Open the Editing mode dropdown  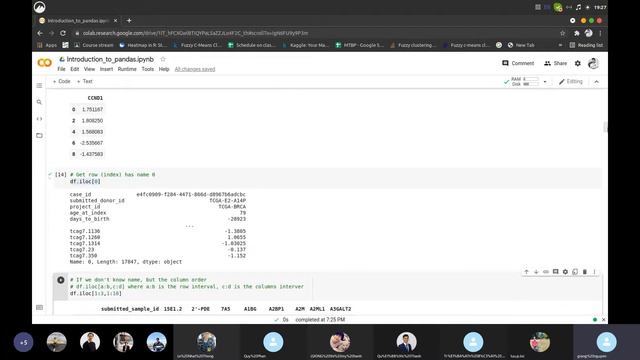tap(571, 82)
